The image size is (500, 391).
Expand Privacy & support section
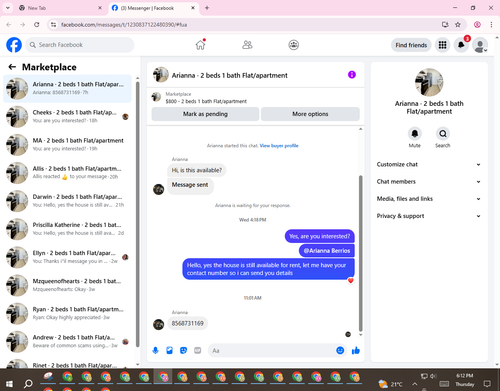[429, 216]
